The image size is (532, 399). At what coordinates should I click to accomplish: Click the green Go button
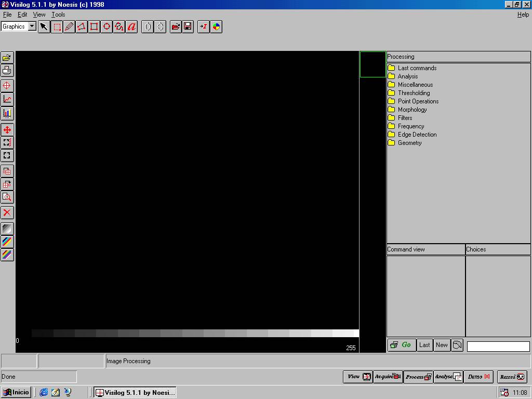[x=402, y=345]
